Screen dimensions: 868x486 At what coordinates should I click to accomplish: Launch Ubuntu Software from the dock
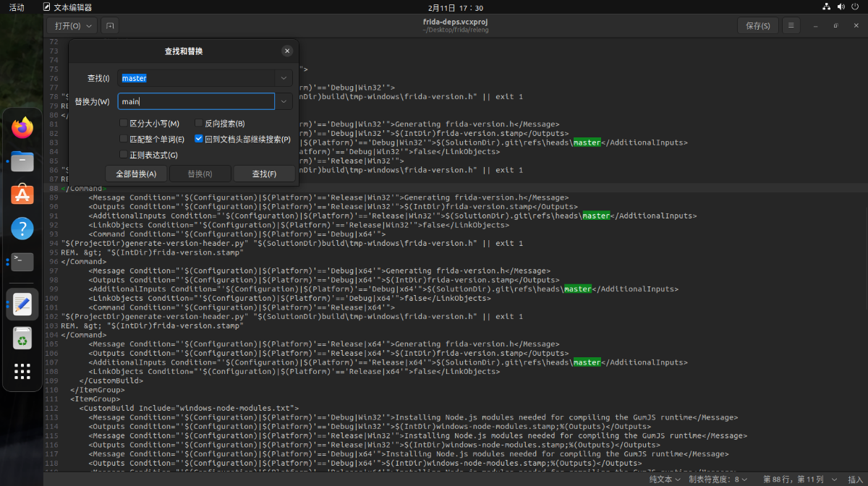(22, 195)
